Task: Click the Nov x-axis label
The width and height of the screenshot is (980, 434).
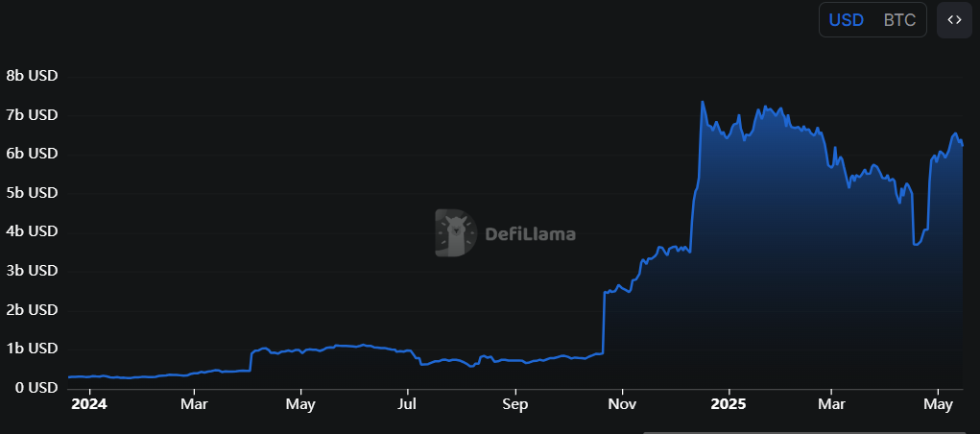Action: coord(623,404)
